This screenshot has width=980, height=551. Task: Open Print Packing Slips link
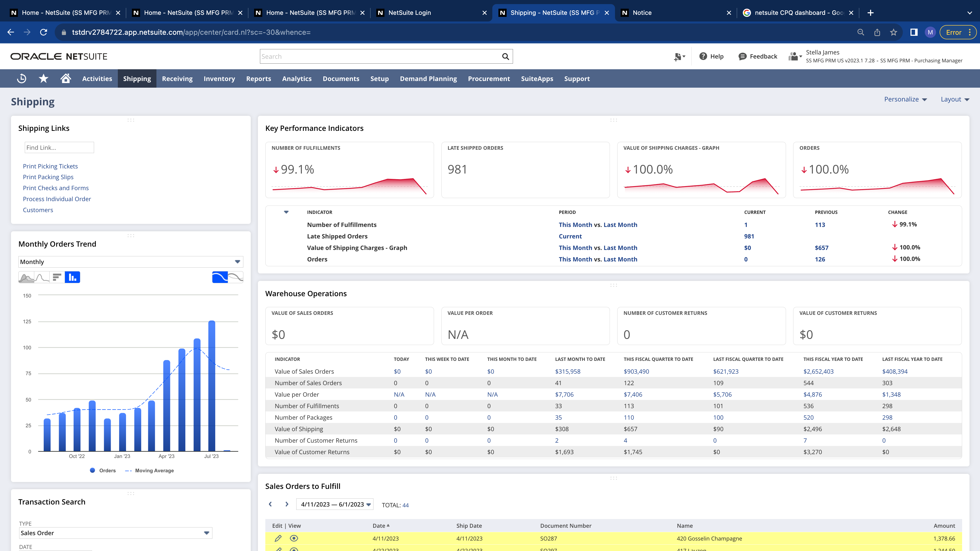48,177
